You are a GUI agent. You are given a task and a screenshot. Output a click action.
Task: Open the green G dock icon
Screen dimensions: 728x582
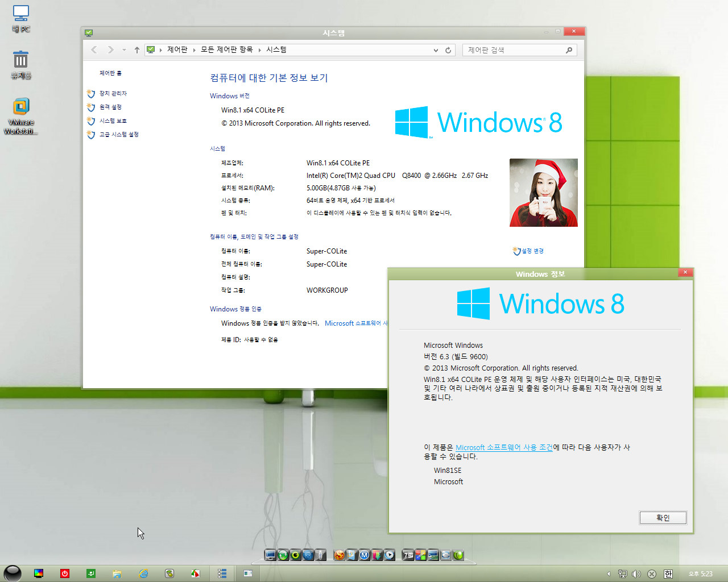(295, 555)
